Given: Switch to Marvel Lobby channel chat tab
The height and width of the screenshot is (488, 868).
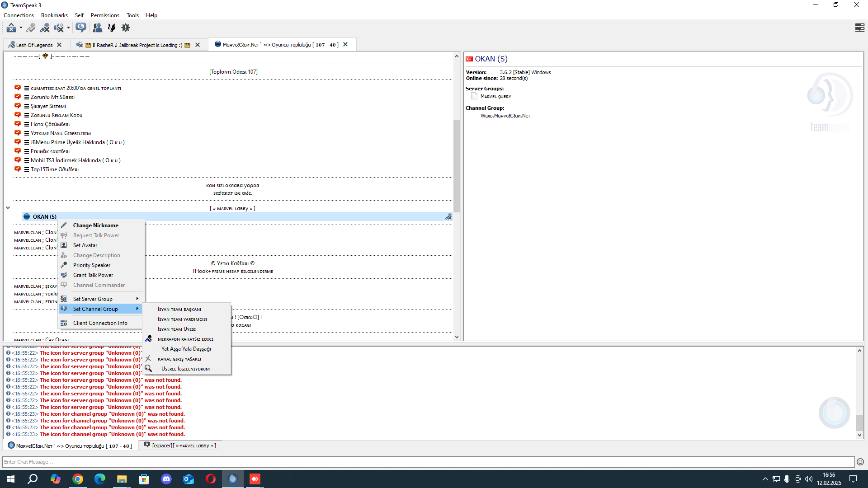Looking at the screenshot, I should point(180,446).
